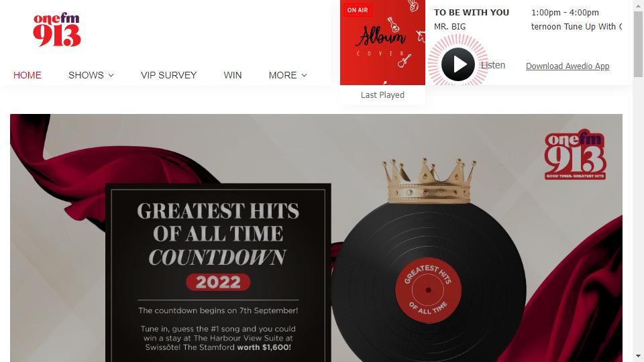Open the Album Cover artwork thumbnail
Screen dimensions: 644x362
coord(382,43)
